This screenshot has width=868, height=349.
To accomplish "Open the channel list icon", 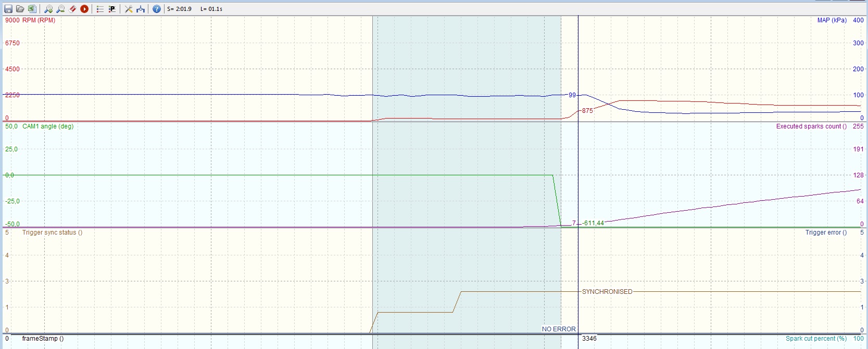I will click(x=100, y=9).
